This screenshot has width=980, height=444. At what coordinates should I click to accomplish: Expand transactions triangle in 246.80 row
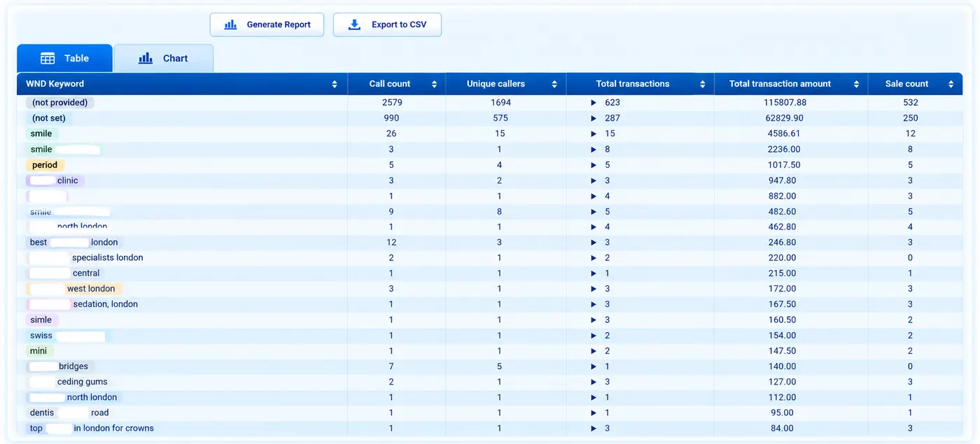click(x=594, y=242)
